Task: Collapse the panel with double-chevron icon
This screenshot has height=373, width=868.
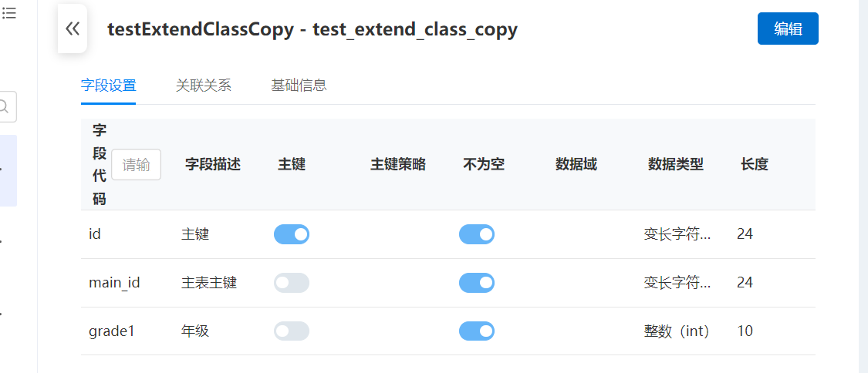Action: (x=73, y=29)
